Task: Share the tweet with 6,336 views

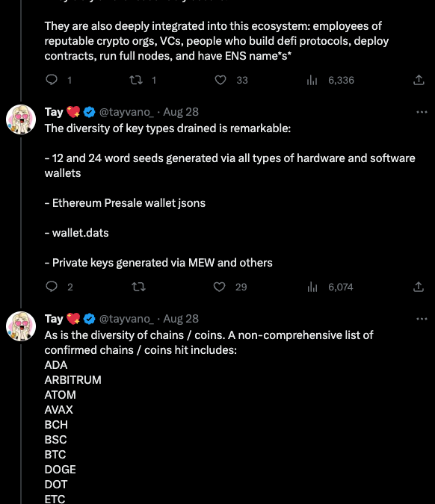Action: click(419, 80)
